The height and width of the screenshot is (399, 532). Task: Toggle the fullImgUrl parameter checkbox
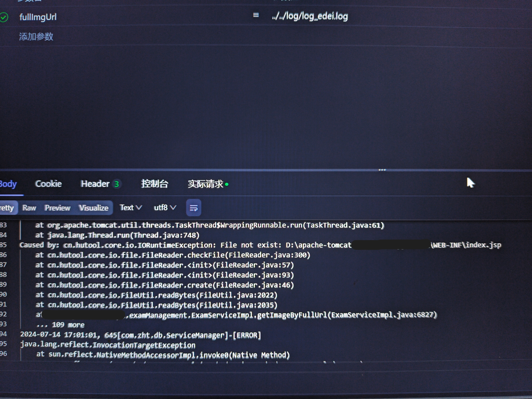4,17
